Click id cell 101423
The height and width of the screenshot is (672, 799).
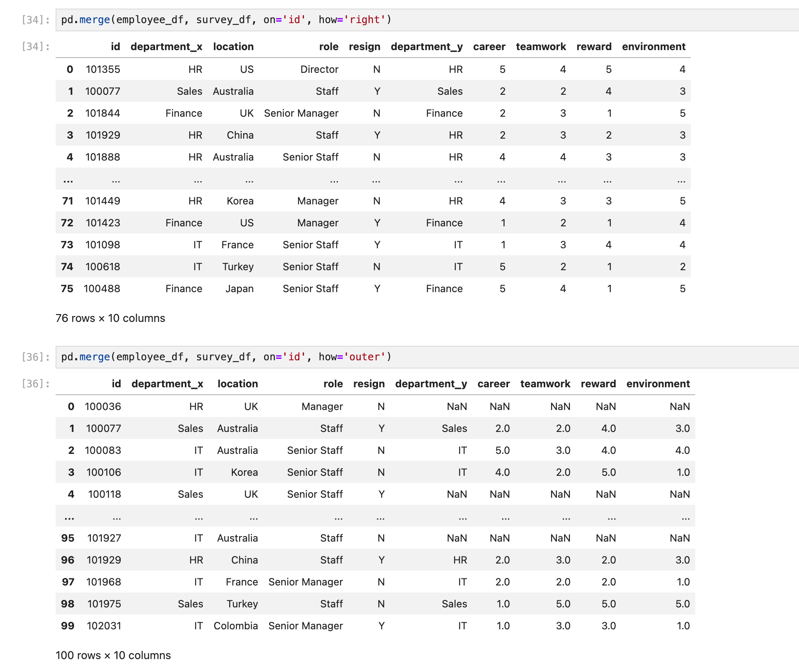103,223
